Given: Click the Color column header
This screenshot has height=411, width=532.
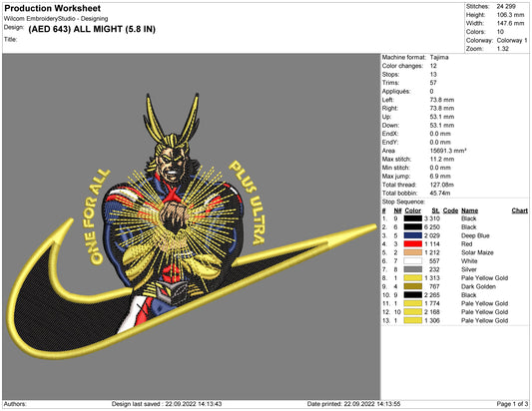Looking at the screenshot, I should [x=413, y=210].
